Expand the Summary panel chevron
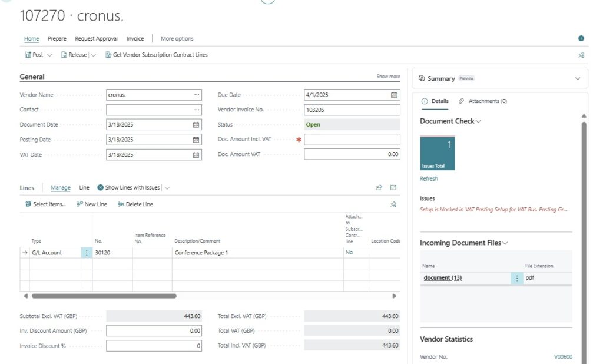The height and width of the screenshot is (364, 603). [577, 78]
